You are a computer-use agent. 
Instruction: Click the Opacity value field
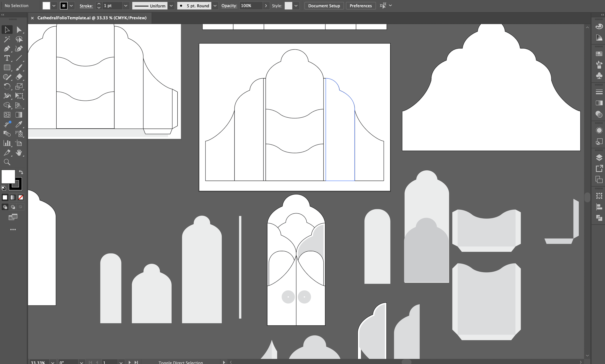point(250,6)
